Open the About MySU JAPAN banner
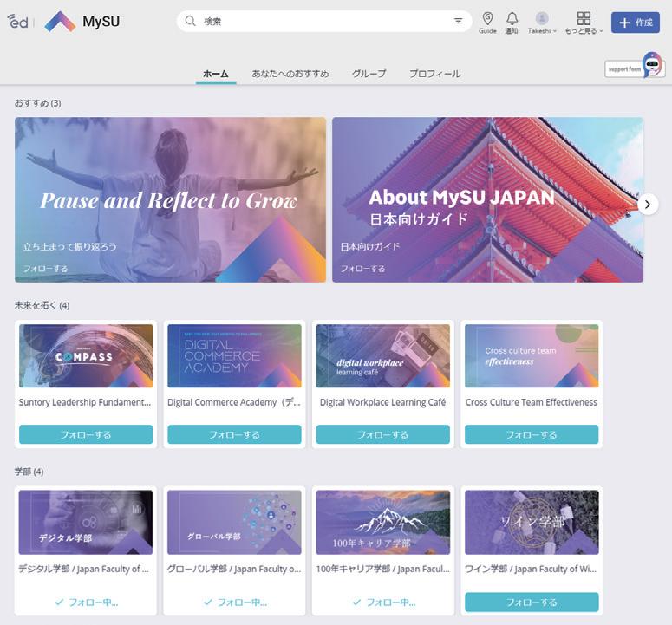The image size is (672, 625). [x=487, y=199]
